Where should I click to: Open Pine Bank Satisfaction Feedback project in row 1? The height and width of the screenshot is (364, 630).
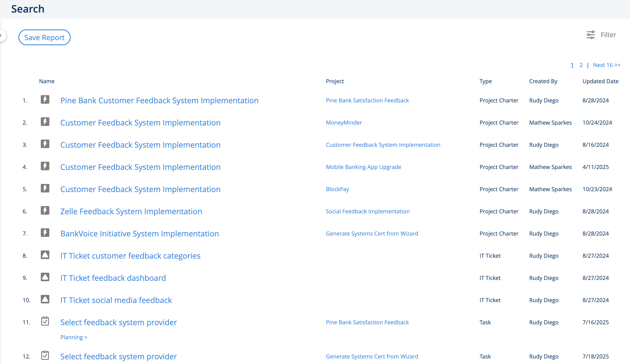(367, 100)
